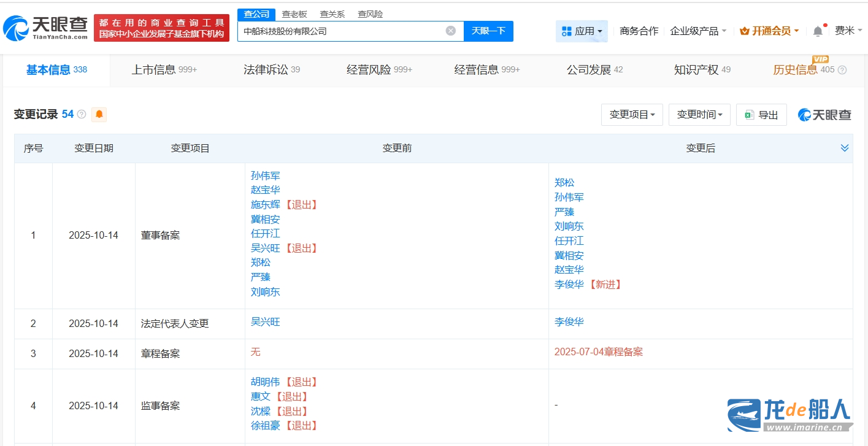Open the 商务合作 link
This screenshot has width=868, height=446.
click(639, 31)
